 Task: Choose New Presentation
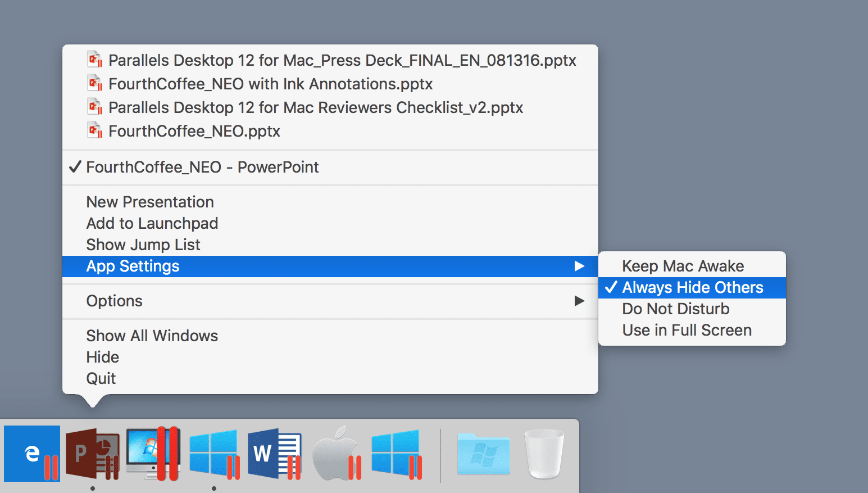point(330,202)
